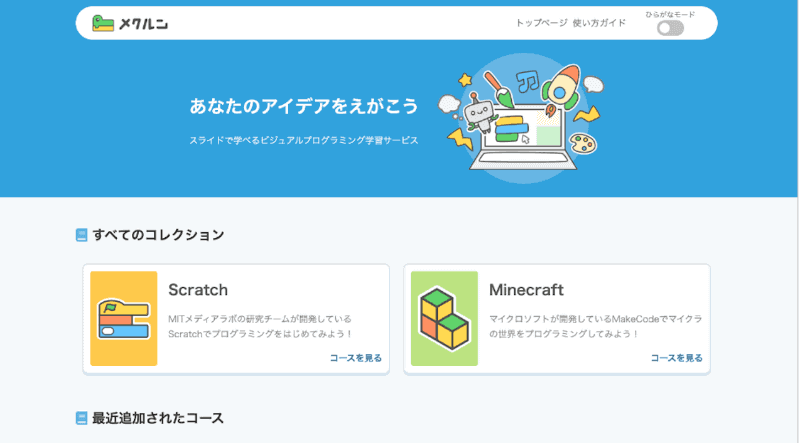
Task: Click コースを見る in the Minecraft card
Action: 677,358
